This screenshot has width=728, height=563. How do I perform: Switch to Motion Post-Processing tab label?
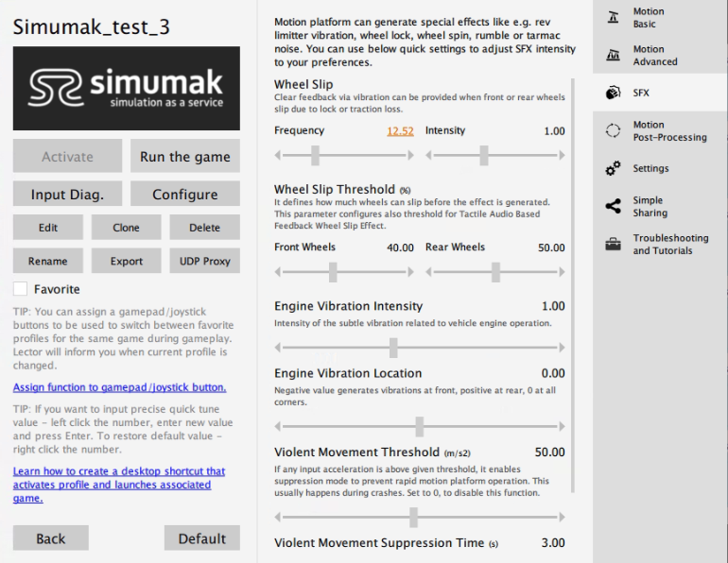coord(668,131)
